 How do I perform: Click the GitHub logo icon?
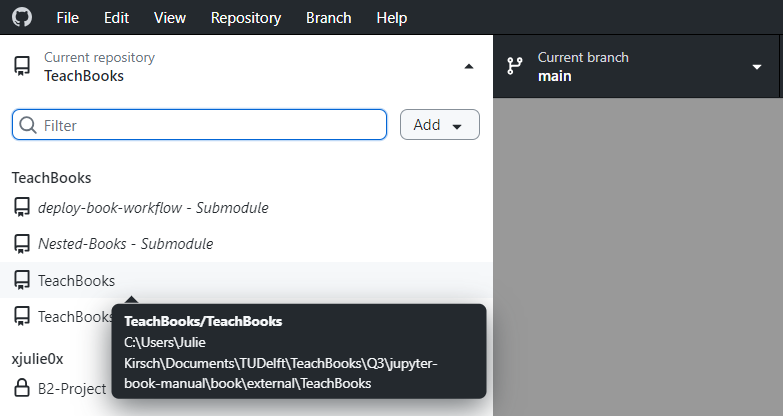click(x=22, y=18)
